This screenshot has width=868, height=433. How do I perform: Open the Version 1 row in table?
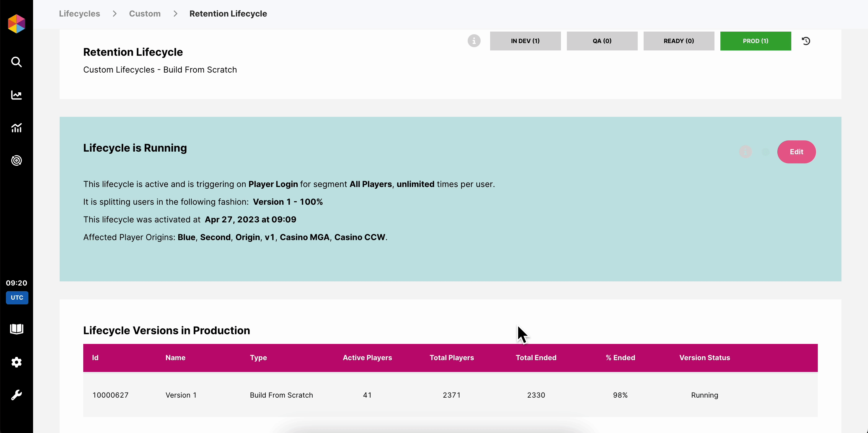[181, 395]
